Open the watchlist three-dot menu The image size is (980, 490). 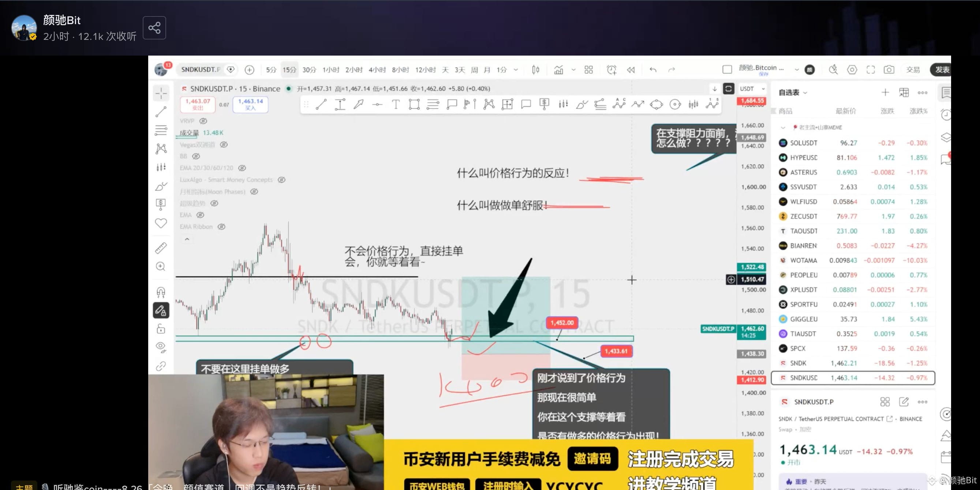coord(923,93)
